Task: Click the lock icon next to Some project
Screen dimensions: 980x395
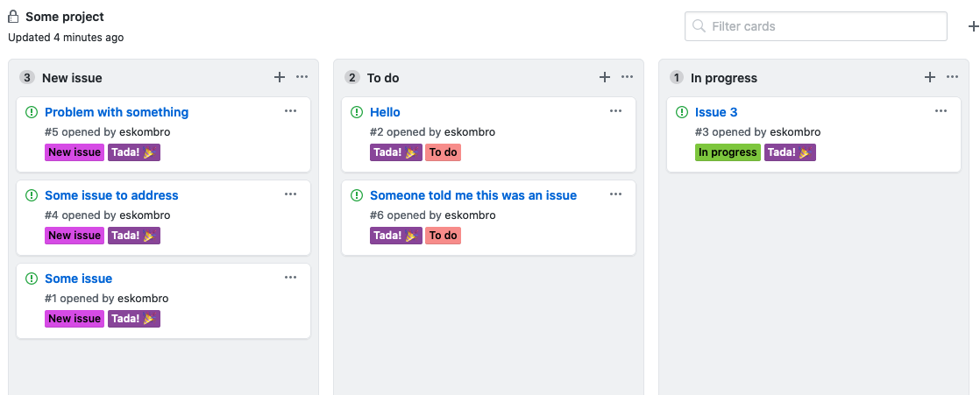Action: 14,17
